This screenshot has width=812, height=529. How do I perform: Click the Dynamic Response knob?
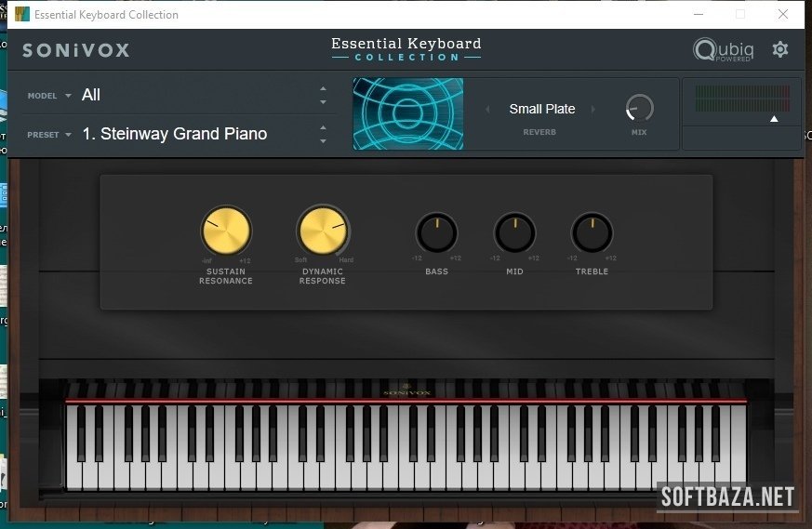(323, 231)
